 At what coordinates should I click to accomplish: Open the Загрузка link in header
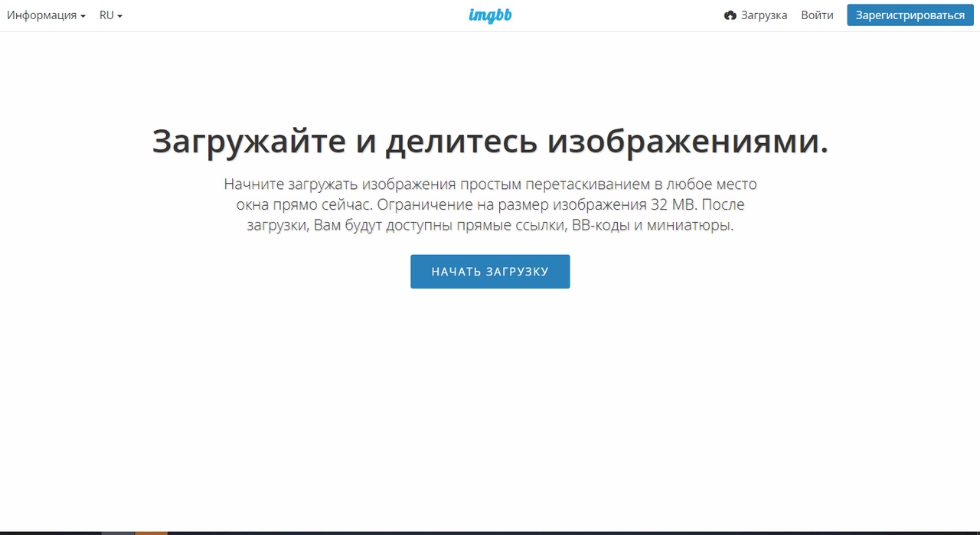click(x=756, y=15)
